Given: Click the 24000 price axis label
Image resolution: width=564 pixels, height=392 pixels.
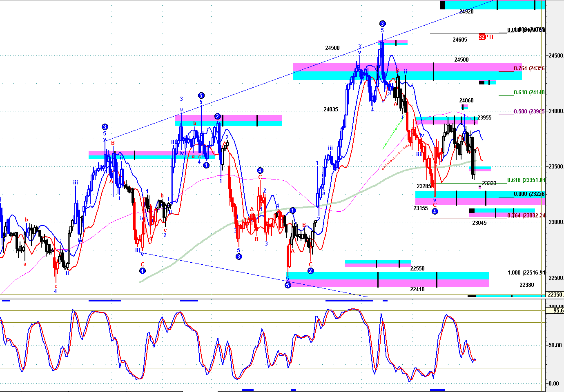Looking at the screenshot, I should [556, 111].
